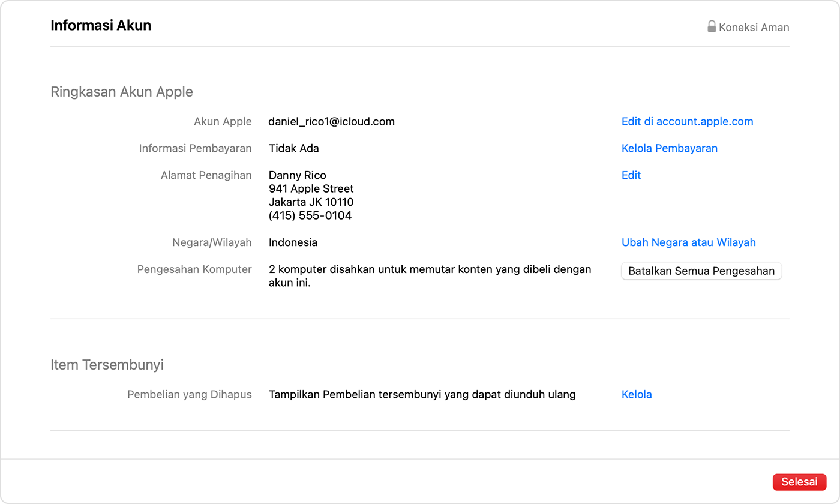This screenshot has width=840, height=504.
Task: Click the Koneksi Aman text
Action: pyautogui.click(x=754, y=27)
